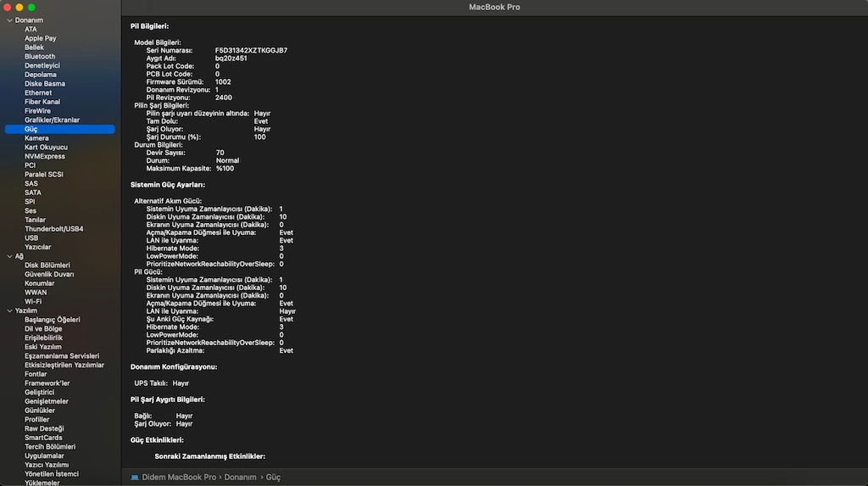
Task: Select Tercih Bölümleri in the sidebar
Action: [50, 447]
